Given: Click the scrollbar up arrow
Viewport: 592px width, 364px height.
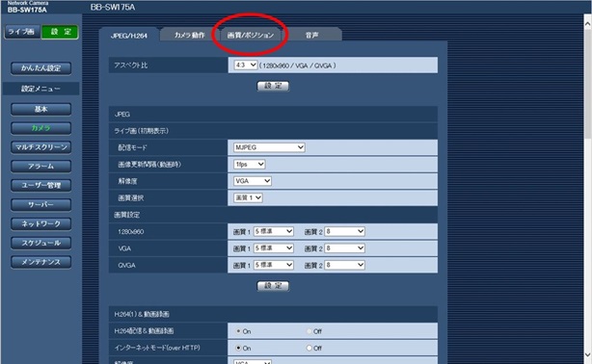Looking at the screenshot, I should tap(587, 23).
